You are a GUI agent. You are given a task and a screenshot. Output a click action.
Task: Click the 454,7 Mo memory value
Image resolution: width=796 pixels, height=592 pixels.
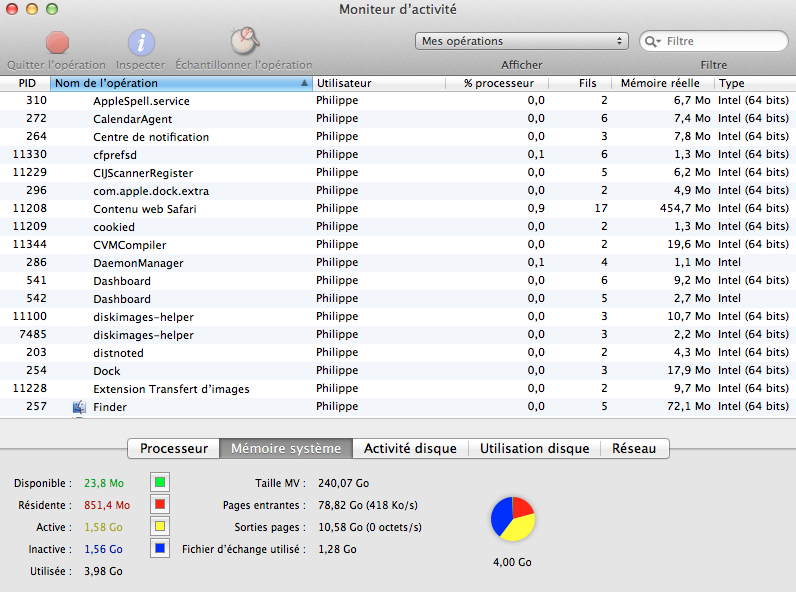(685, 208)
